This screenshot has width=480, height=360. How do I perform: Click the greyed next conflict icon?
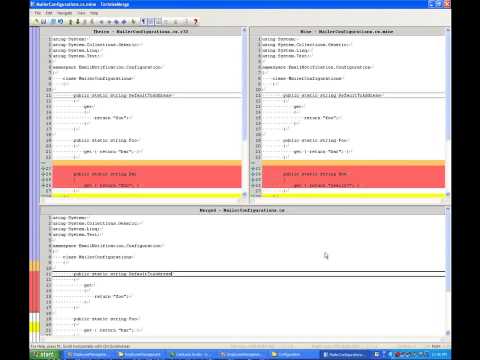92,22
